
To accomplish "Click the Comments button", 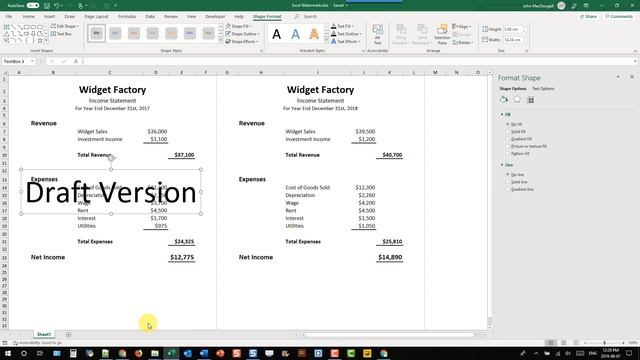I will pos(619,16).
